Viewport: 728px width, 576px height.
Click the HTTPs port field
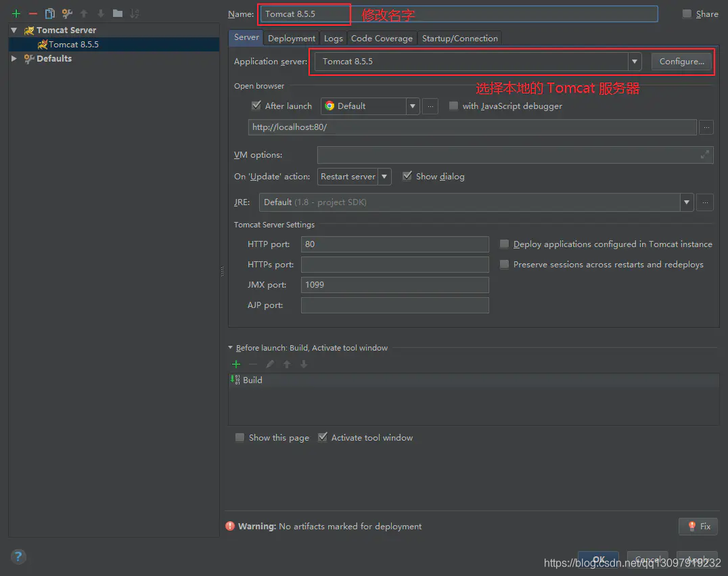[x=394, y=264]
